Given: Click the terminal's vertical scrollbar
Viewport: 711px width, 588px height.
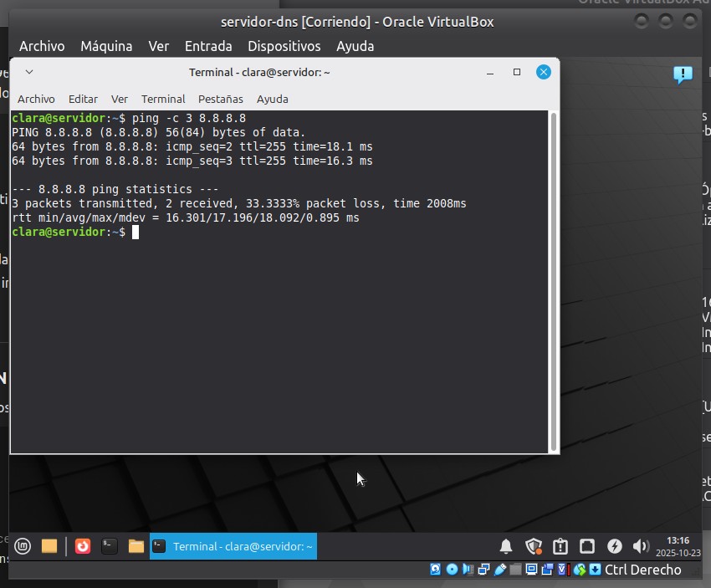Looking at the screenshot, I should (x=553, y=280).
